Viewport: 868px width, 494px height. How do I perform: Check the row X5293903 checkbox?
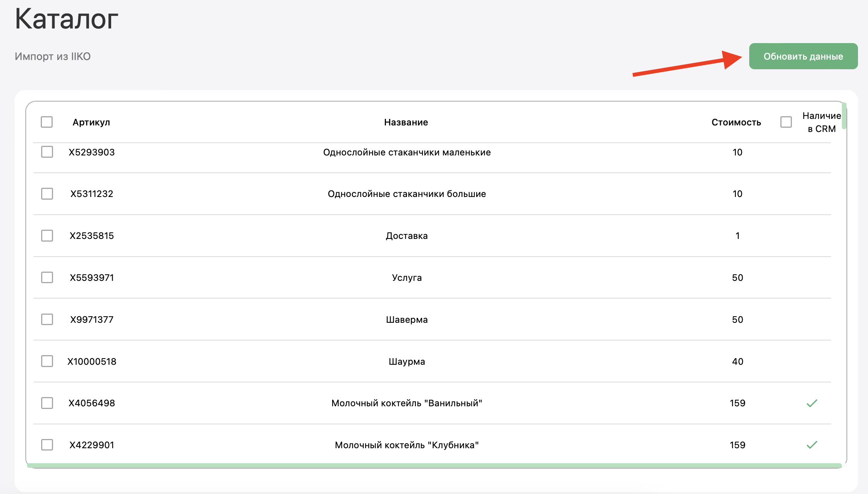(x=47, y=152)
